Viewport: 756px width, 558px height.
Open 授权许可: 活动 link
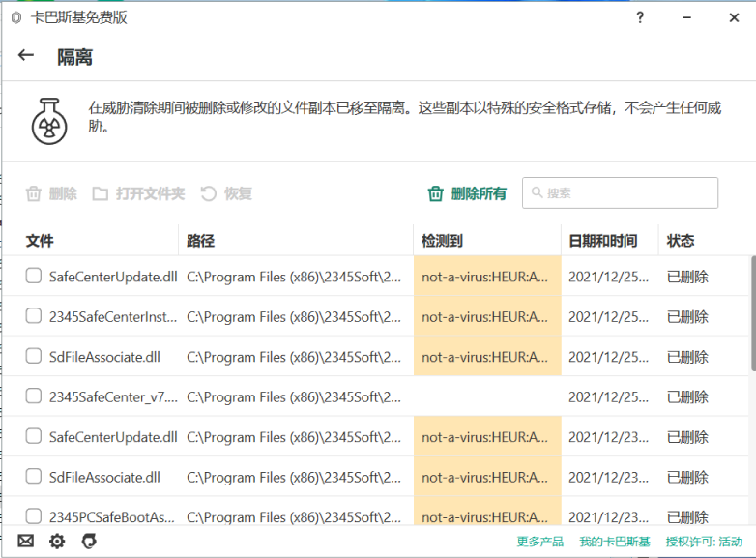[x=705, y=542]
